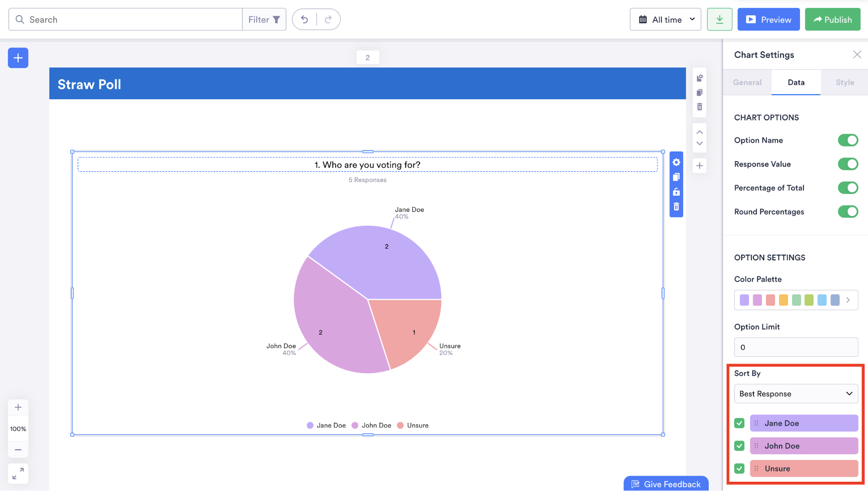Image resolution: width=868 pixels, height=491 pixels.
Task: Open chart settings gear icon
Action: [676, 163]
